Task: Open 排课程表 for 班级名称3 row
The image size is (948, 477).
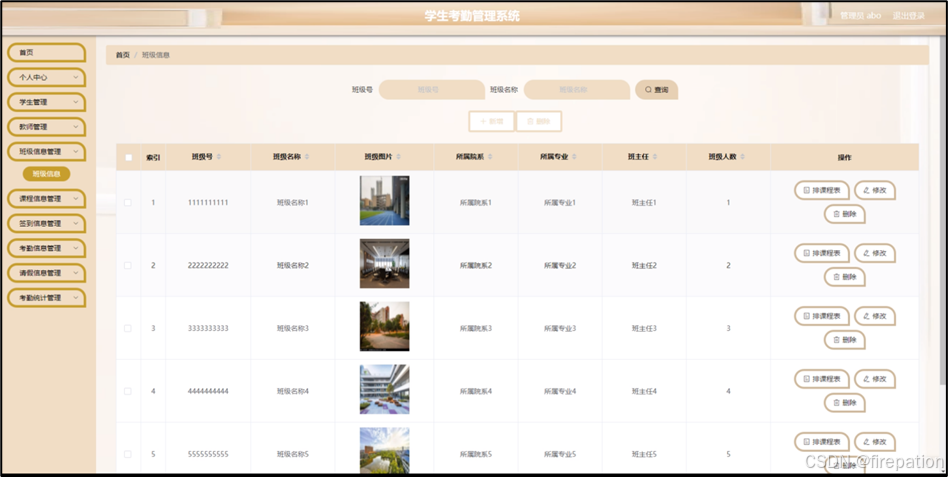Action: coord(822,316)
